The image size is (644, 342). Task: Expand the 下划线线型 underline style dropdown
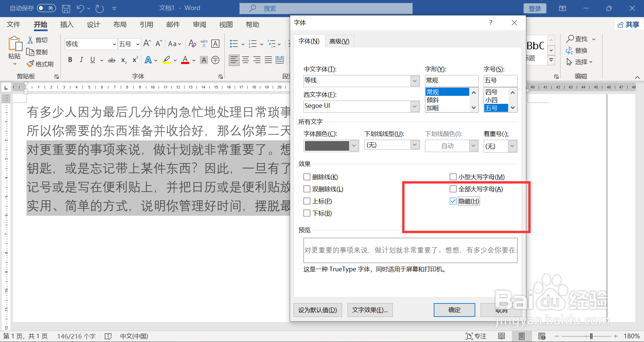tap(415, 145)
